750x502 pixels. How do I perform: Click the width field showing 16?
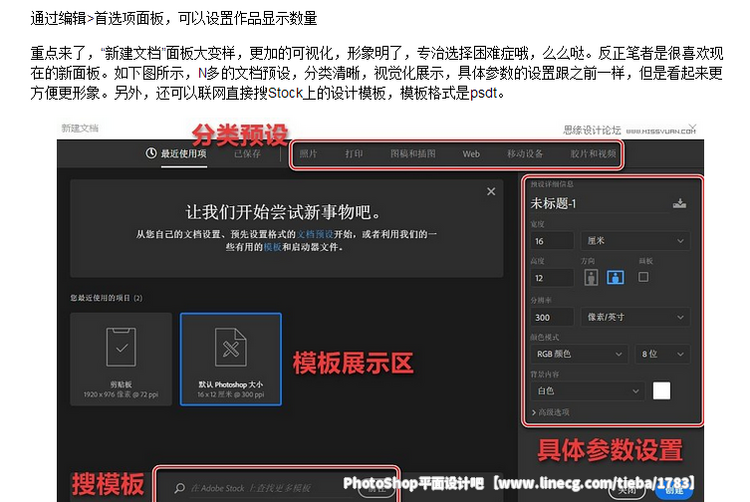coord(551,241)
